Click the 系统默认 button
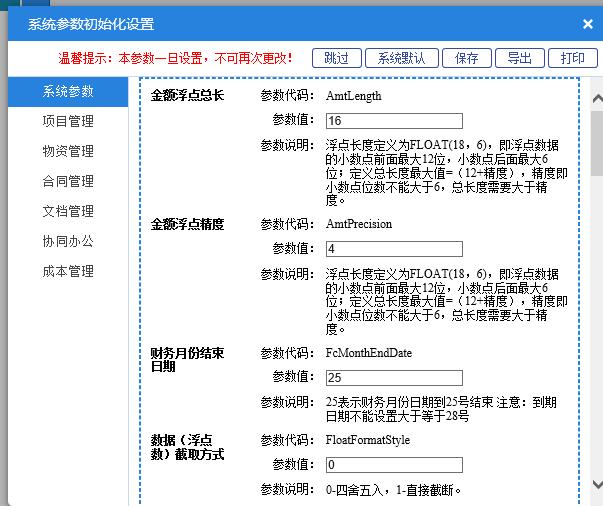 [400, 58]
